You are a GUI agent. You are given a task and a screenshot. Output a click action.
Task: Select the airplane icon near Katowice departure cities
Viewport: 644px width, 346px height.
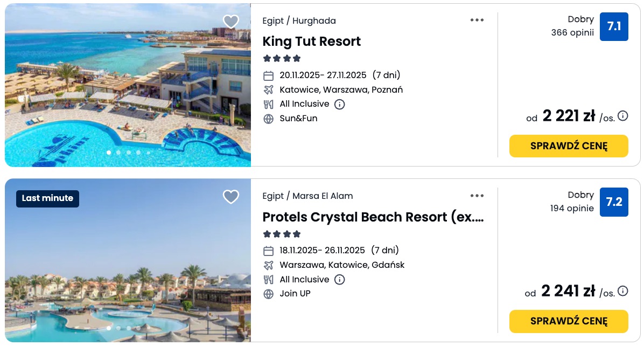pos(268,89)
